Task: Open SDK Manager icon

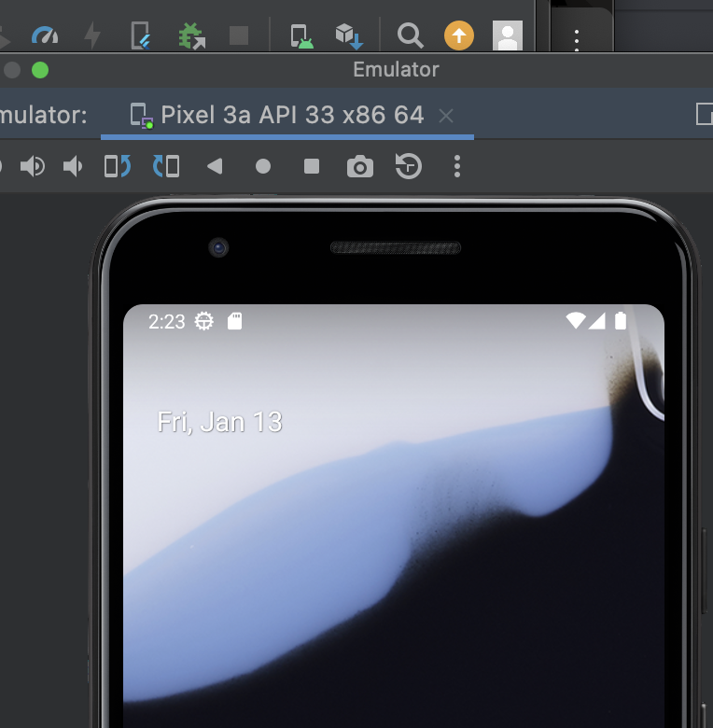Action: pyautogui.click(x=349, y=36)
